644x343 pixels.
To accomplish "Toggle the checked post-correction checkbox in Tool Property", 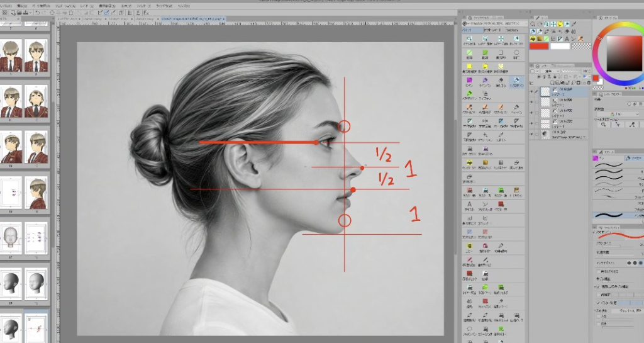I will 597,286.
